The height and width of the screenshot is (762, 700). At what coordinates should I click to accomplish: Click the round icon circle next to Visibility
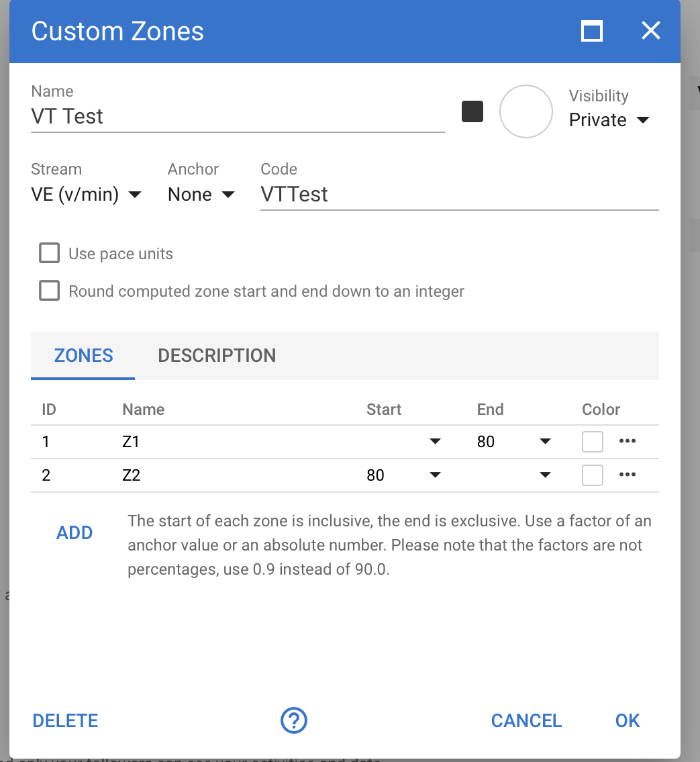(x=526, y=111)
